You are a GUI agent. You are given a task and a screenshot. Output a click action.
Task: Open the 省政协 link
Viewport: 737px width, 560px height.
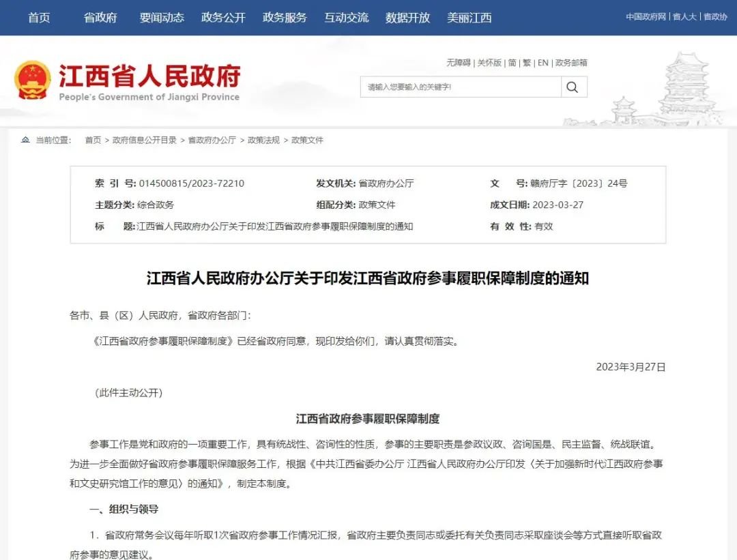click(x=715, y=17)
